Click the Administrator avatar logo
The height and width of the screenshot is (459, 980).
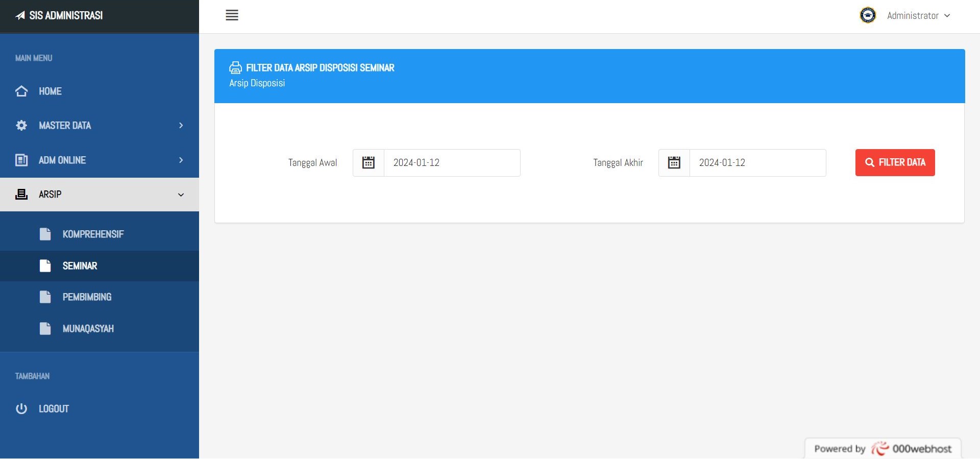(x=868, y=15)
